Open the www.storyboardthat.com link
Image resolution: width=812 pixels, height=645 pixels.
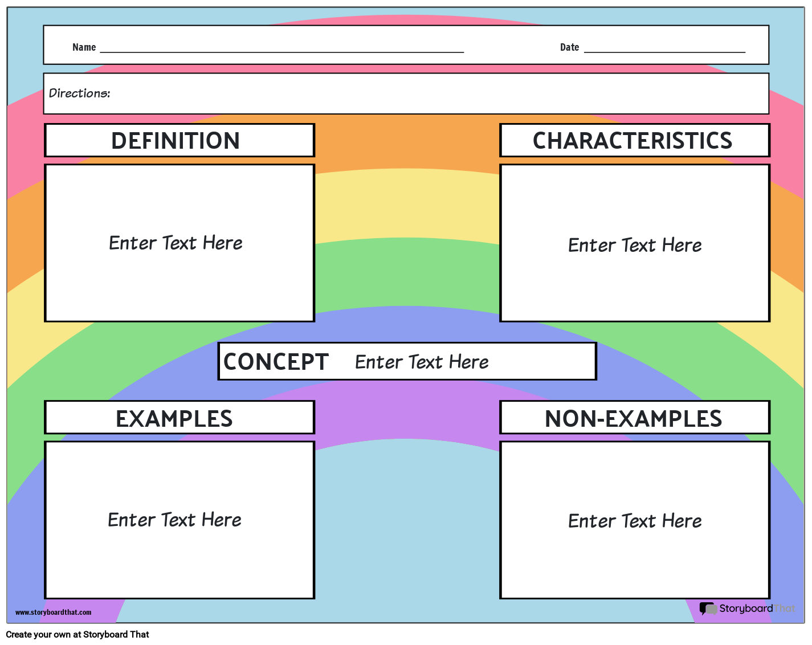pos(53,613)
